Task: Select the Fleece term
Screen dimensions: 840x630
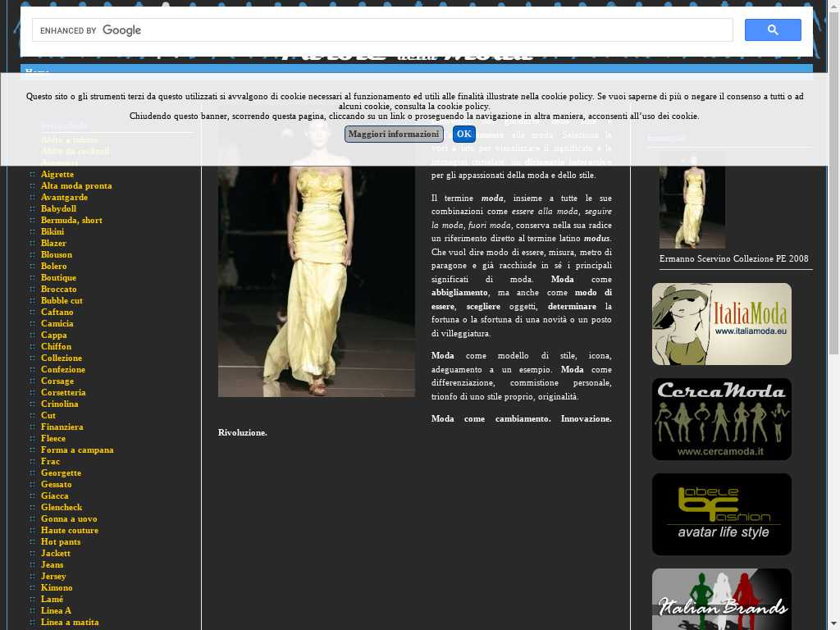Action: click(53, 439)
